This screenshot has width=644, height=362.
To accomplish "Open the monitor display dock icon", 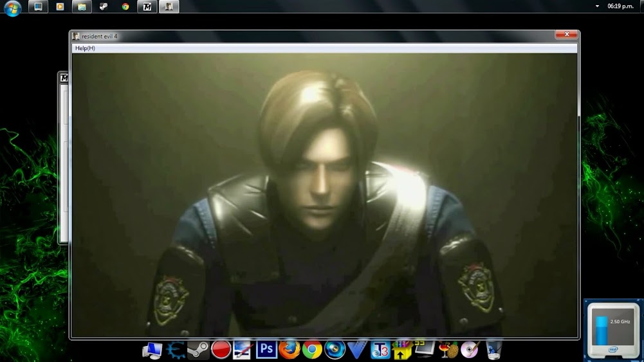I will tap(425, 349).
